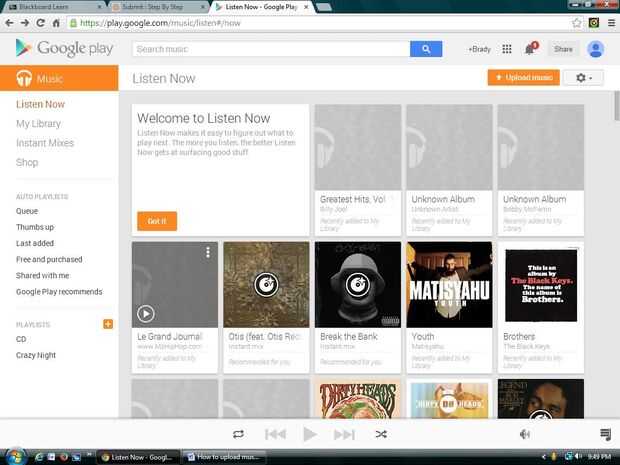Image resolution: width=620 pixels, height=465 pixels.
Task: Open the Matisyahu Youth album cover
Action: 449,285
